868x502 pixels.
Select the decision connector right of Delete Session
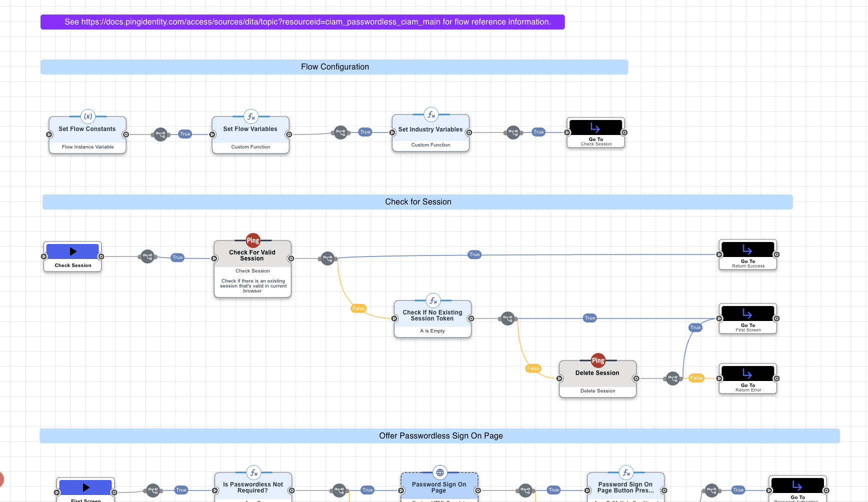(673, 378)
